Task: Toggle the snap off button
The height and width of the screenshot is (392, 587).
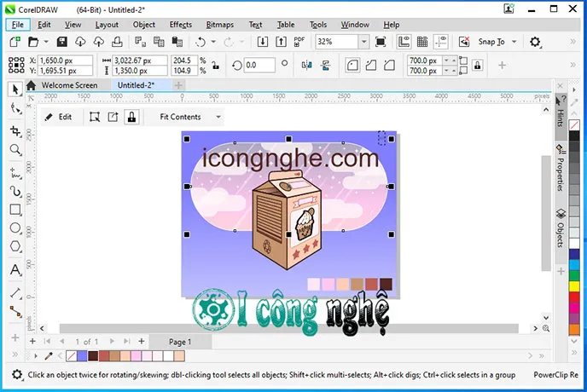Action: tap(464, 42)
